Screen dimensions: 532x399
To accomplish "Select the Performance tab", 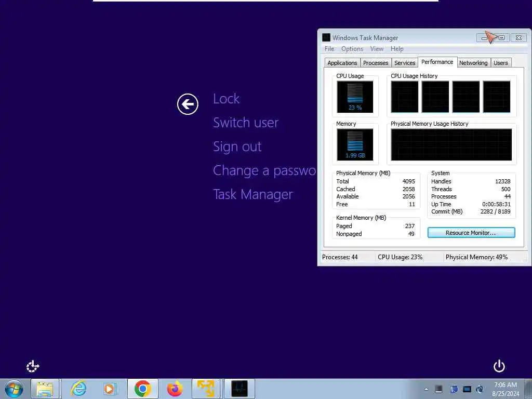I will [x=437, y=62].
